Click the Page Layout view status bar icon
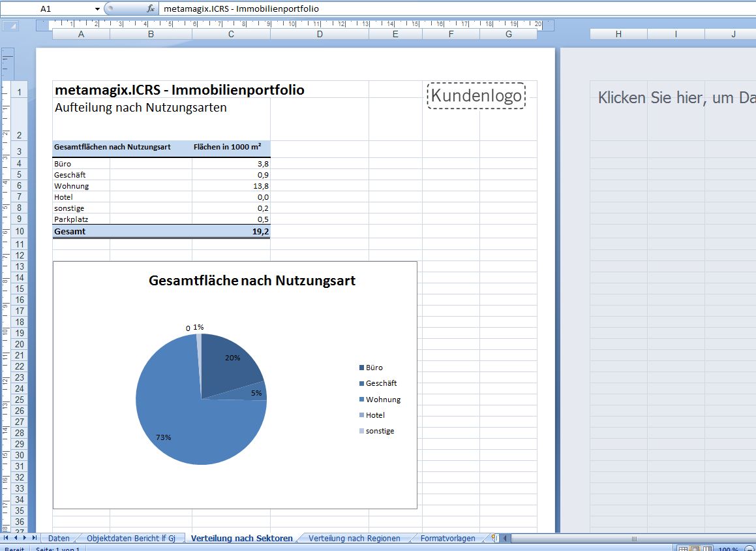Image resolution: width=756 pixels, height=551 pixels. pos(695,548)
